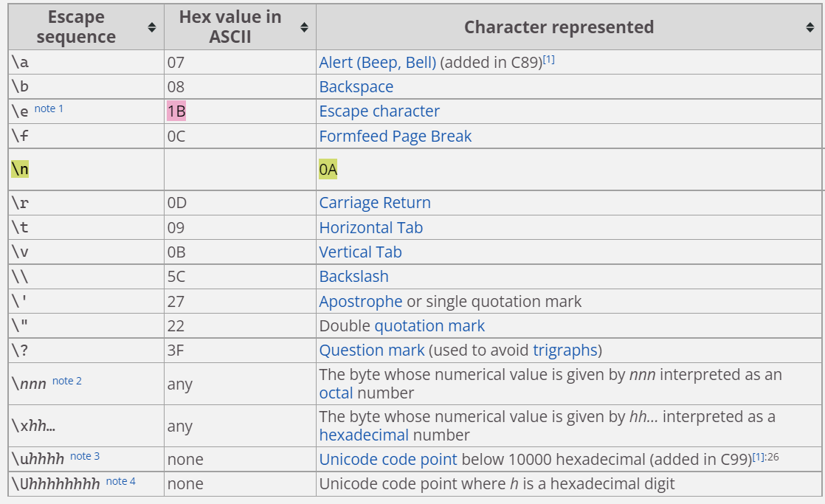The width and height of the screenshot is (825, 504).
Task: Go to the Horizontal Tab link
Action: pos(370,227)
